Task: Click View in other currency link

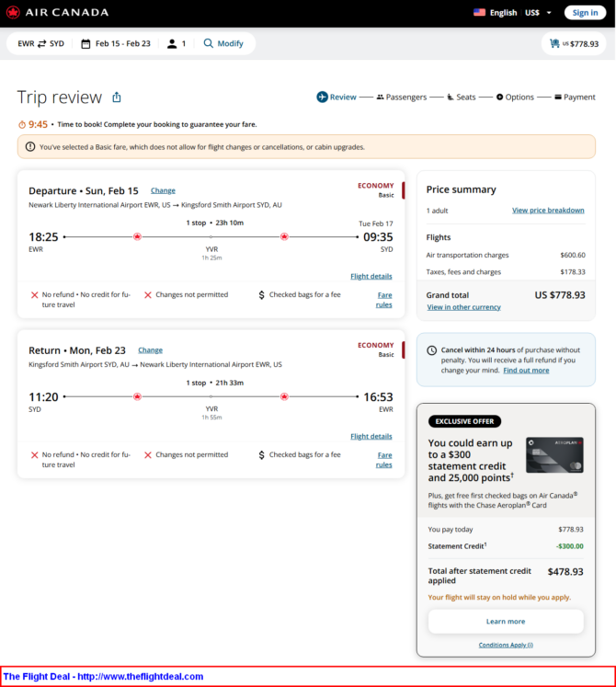Action: [463, 307]
